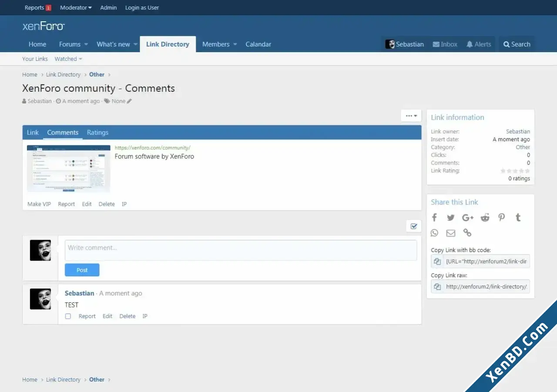The width and height of the screenshot is (557, 392).
Task: Click Login as User
Action: 142,7
